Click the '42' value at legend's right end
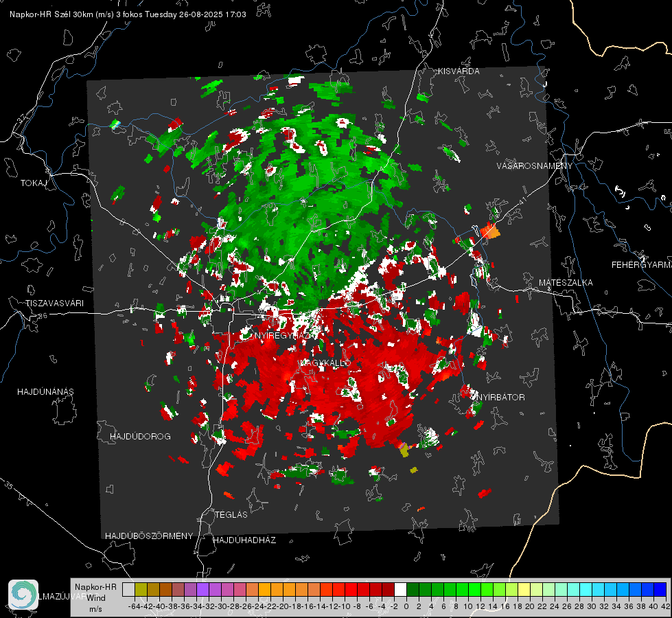Image resolution: width=672 pixels, height=618 pixels. pyautogui.click(x=665, y=606)
